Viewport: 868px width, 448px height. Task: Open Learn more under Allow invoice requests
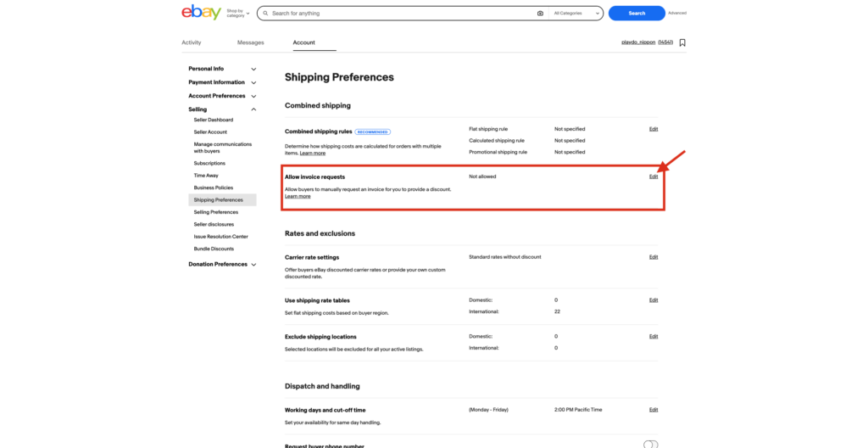(x=298, y=196)
